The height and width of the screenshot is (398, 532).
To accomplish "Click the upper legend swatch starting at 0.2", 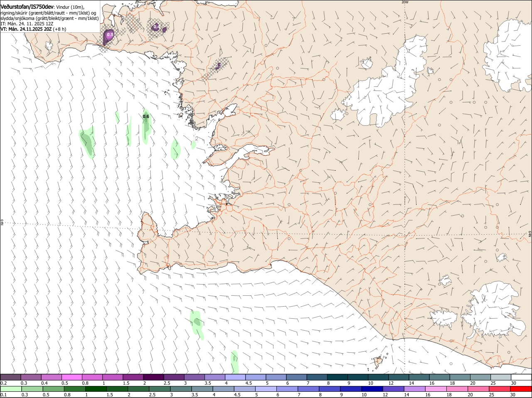I will pyautogui.click(x=11, y=377).
